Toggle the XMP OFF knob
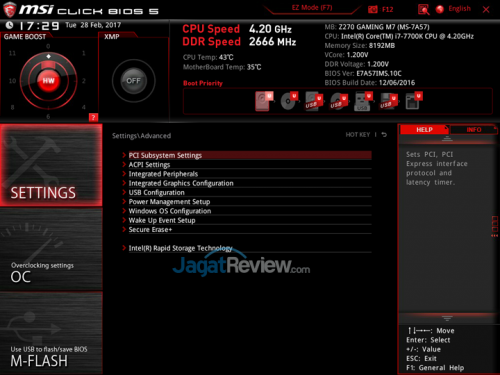Viewport: 500px width, 375px height. click(x=133, y=81)
